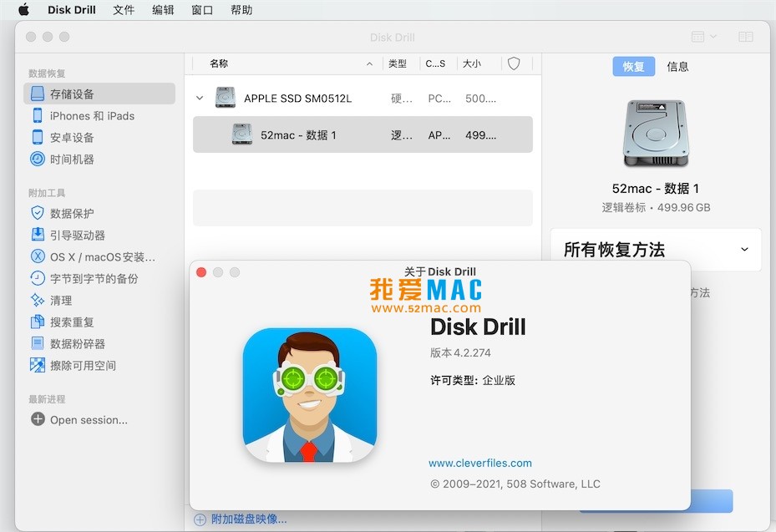Toggle the sidebar panel view icon
Image resolution: width=776 pixels, height=532 pixels.
[x=745, y=37]
